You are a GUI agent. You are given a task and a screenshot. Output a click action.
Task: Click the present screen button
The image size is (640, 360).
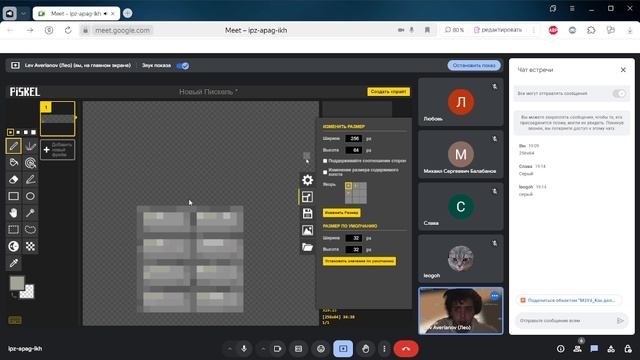pos(343,349)
